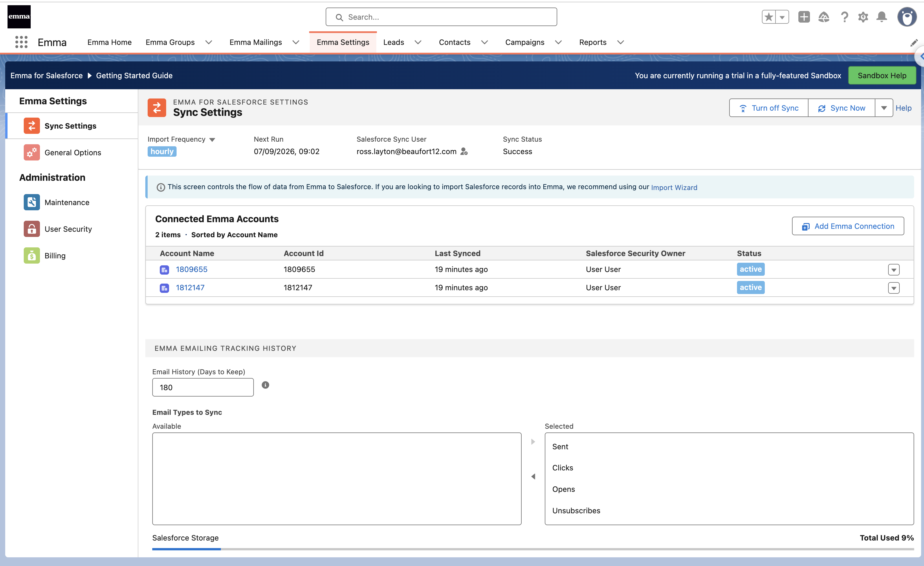
Task: Open the Notifications bell
Action: pos(882,17)
